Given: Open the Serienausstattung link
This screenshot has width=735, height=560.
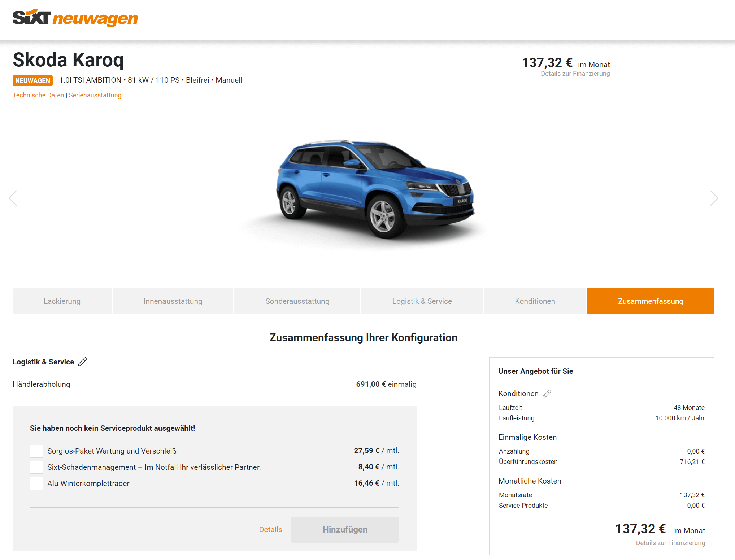Looking at the screenshot, I should [x=95, y=95].
